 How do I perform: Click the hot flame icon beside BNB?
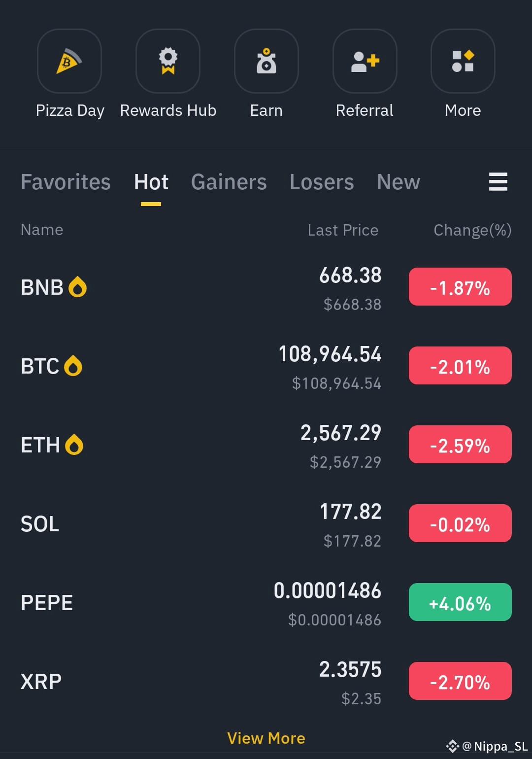[77, 287]
